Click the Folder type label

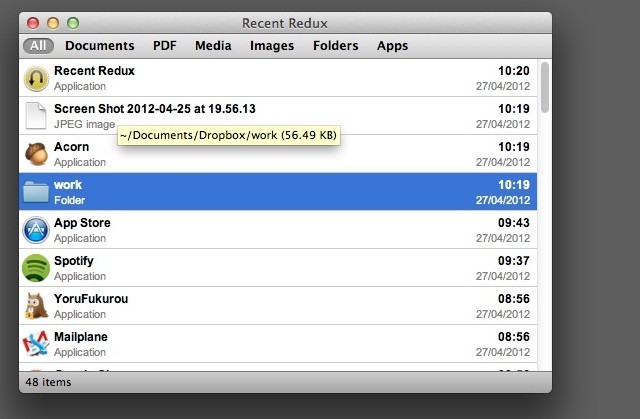click(x=69, y=200)
